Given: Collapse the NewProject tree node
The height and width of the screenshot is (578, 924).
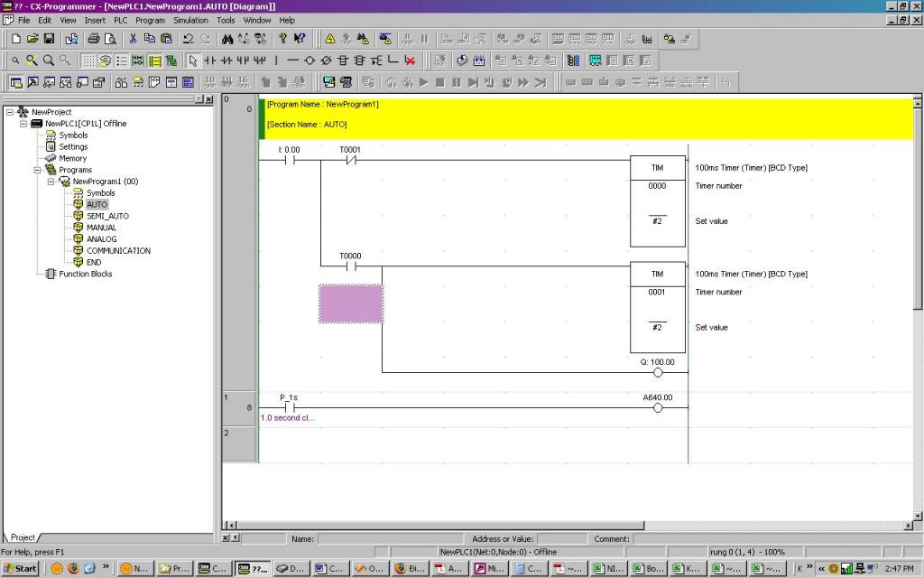Looking at the screenshot, I should click(x=10, y=112).
